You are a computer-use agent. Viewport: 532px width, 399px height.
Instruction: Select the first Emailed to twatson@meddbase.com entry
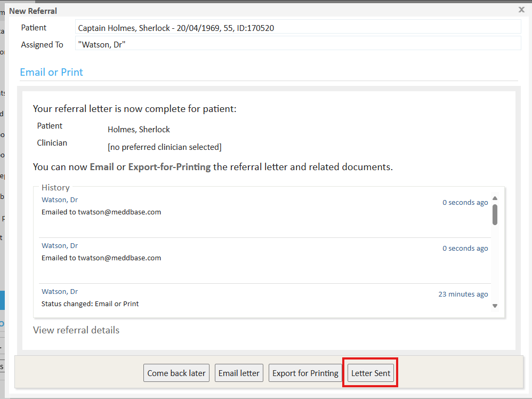(x=101, y=212)
